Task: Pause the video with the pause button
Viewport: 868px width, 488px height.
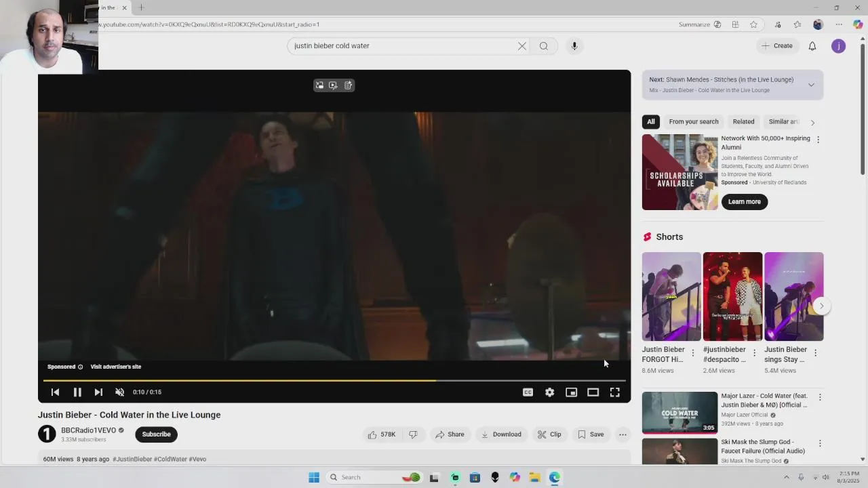Action: [77, 392]
